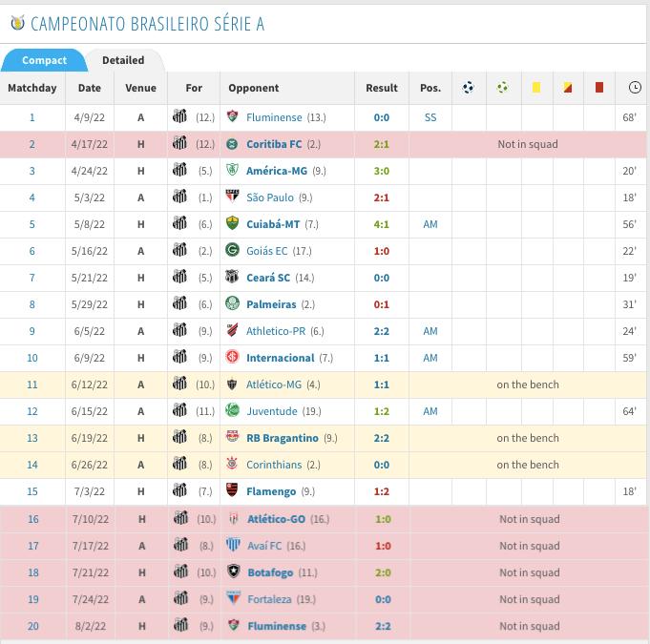Click the 'on the bench' text in Atlético-MG row
Viewport: 650px width, 644px height.
(x=528, y=385)
